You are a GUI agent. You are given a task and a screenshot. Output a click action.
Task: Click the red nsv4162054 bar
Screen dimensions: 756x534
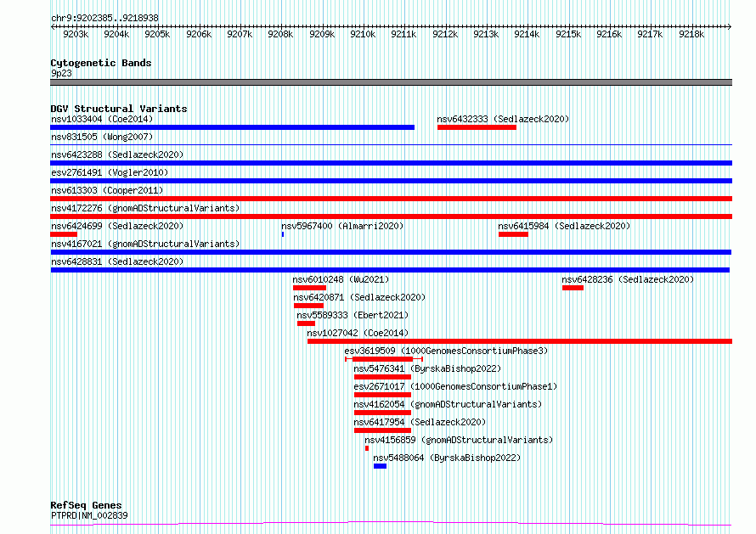point(382,413)
